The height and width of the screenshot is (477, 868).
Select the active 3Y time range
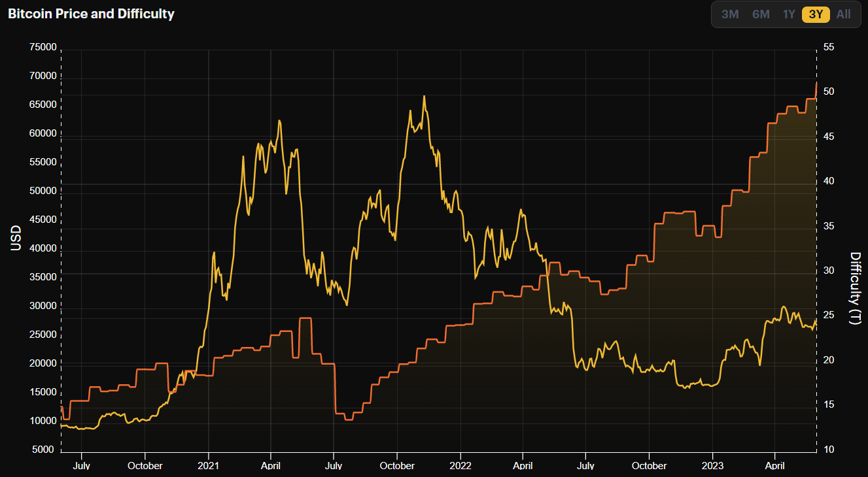pos(816,14)
